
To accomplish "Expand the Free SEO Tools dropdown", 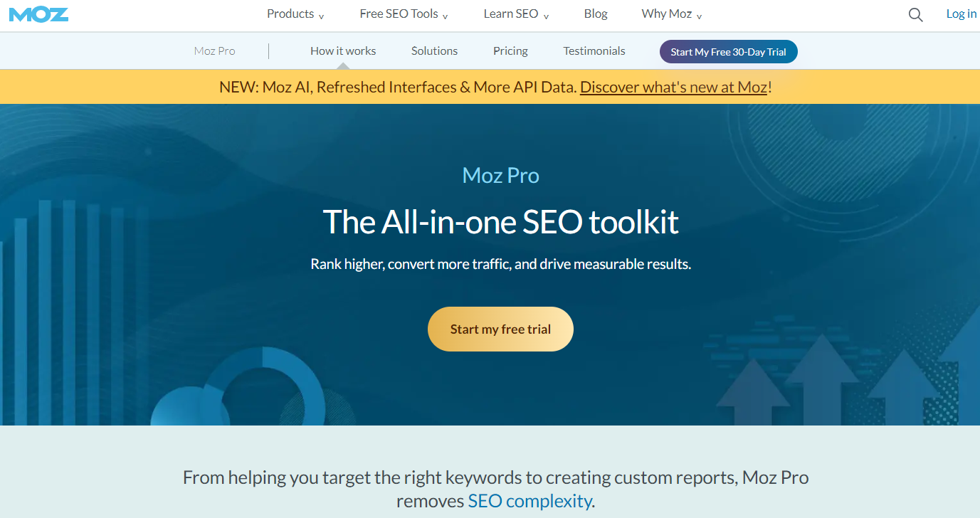I will point(404,14).
